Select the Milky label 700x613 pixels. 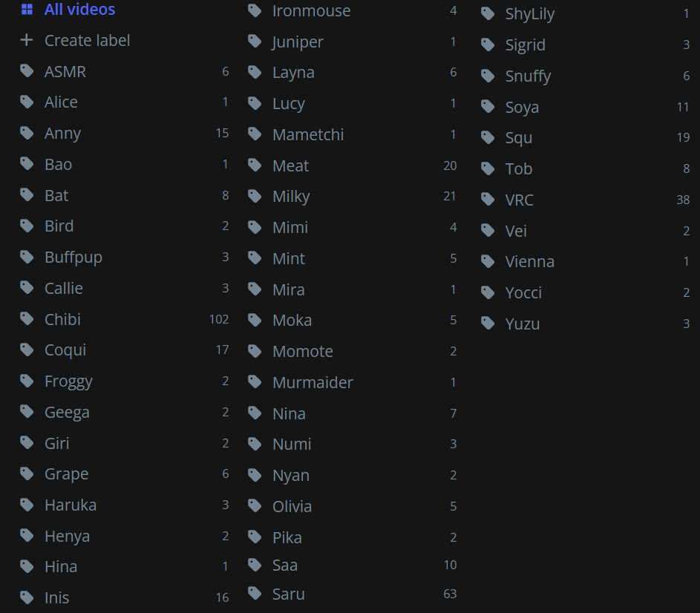(x=291, y=197)
